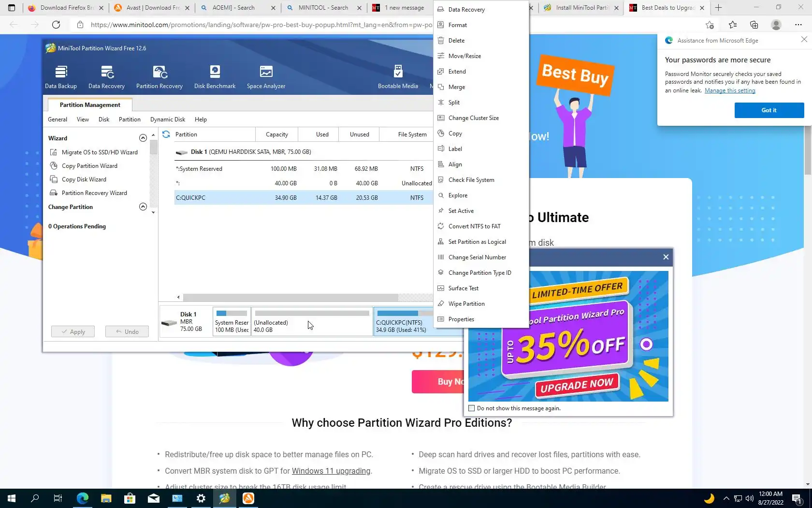Select Move/Resize in context menu
Image resolution: width=812 pixels, height=508 pixels.
click(481, 56)
